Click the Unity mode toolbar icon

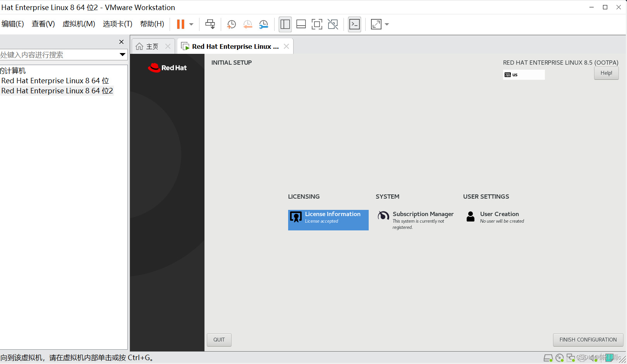pos(333,24)
